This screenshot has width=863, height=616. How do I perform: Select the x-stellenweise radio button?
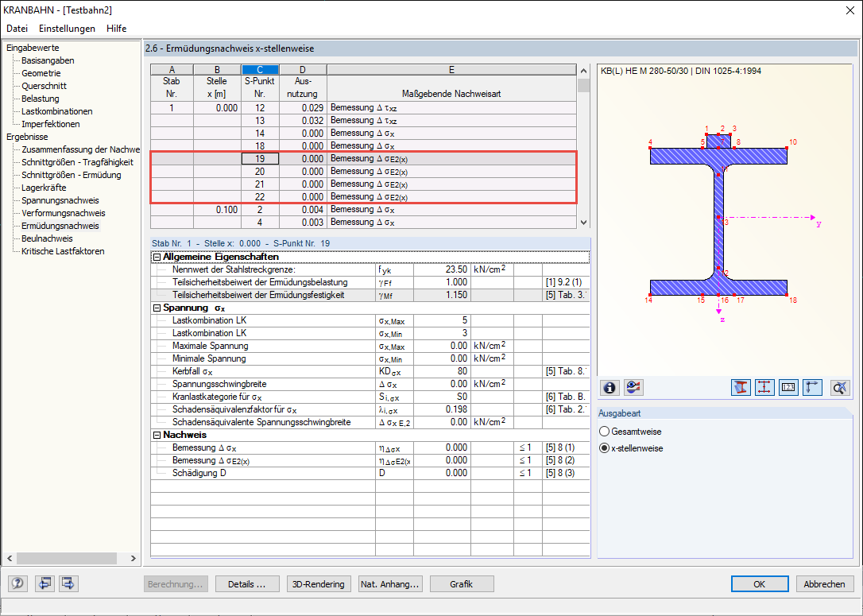[604, 447]
